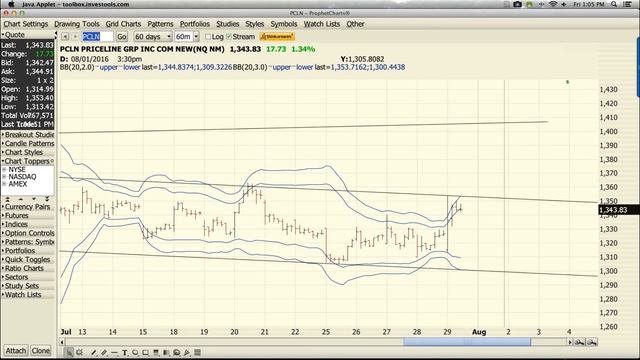Click the Attach button
Image resolution: width=640 pixels, height=360 pixels.
pos(16,351)
